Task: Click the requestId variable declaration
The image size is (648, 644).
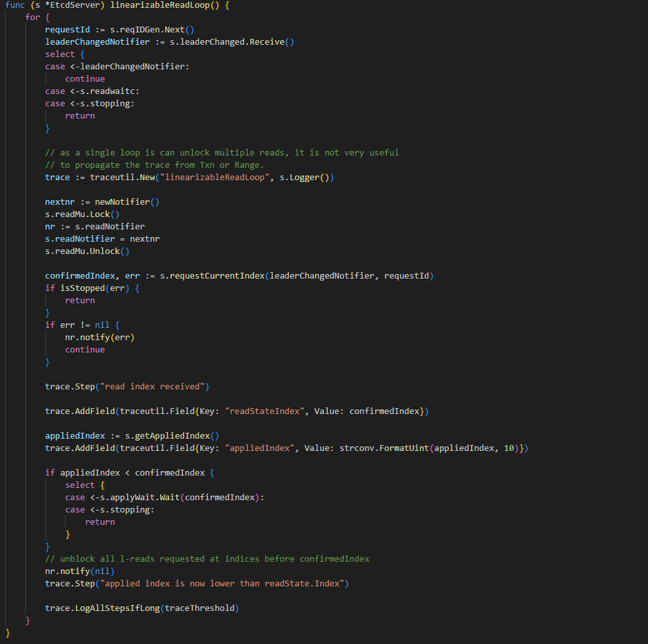Action: [x=67, y=30]
